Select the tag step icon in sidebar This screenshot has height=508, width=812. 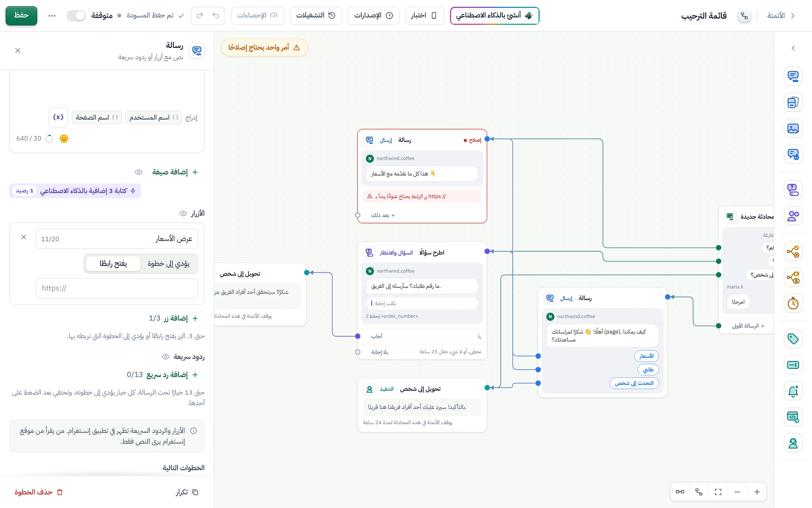coord(793,339)
